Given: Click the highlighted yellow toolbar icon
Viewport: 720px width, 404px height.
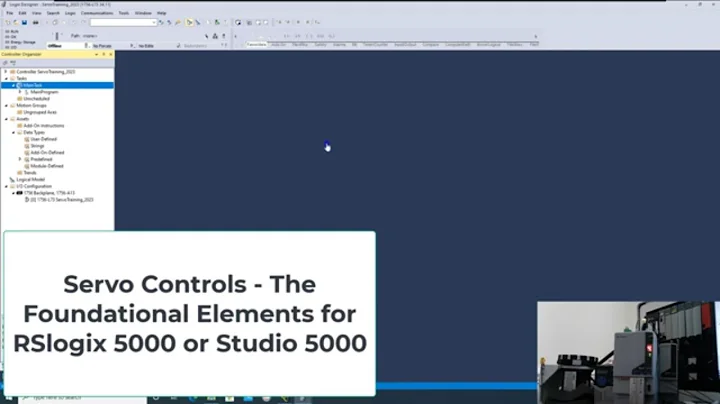Looking at the screenshot, I should 189,22.
